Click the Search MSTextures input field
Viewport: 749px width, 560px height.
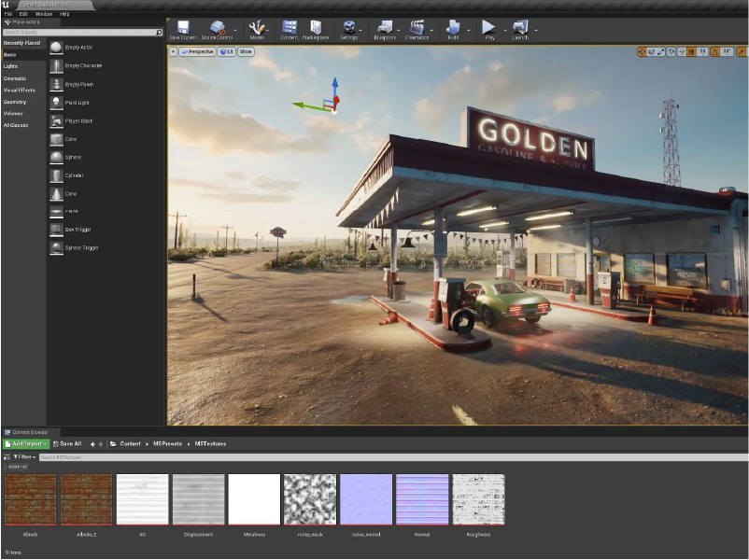click(393, 457)
